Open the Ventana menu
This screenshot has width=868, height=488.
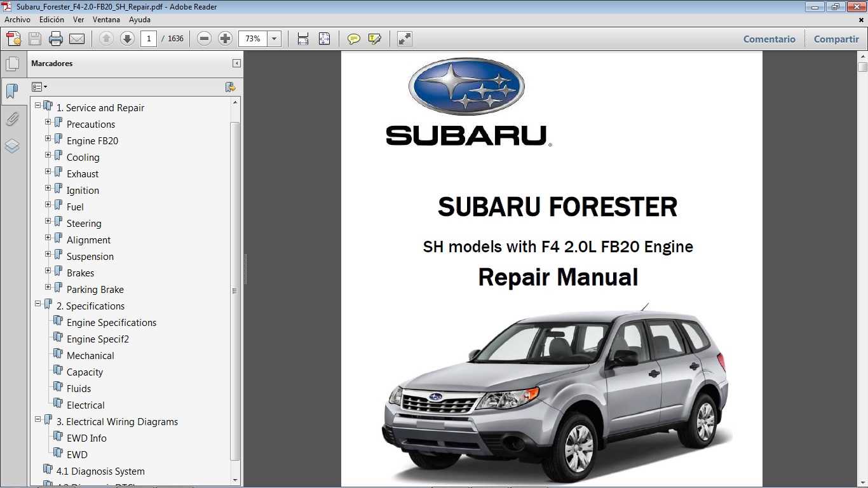106,20
